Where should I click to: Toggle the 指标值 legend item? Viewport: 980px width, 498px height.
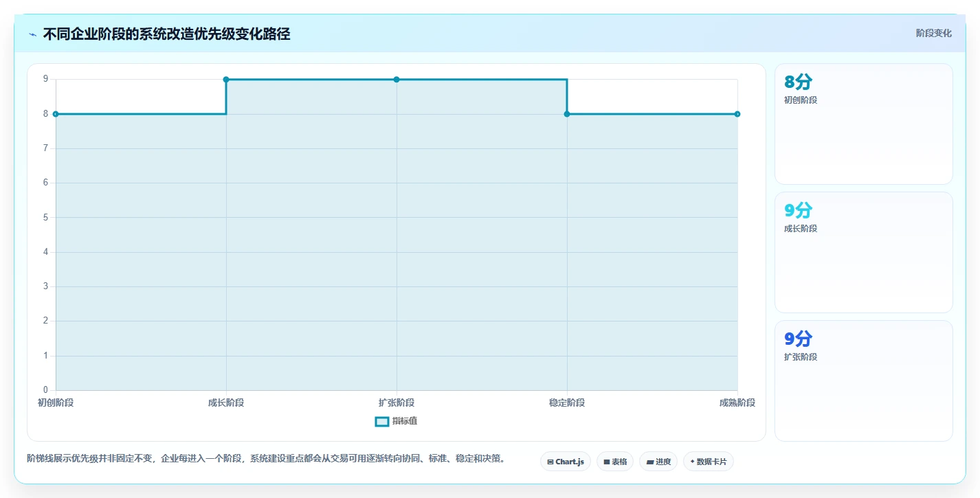click(x=396, y=421)
